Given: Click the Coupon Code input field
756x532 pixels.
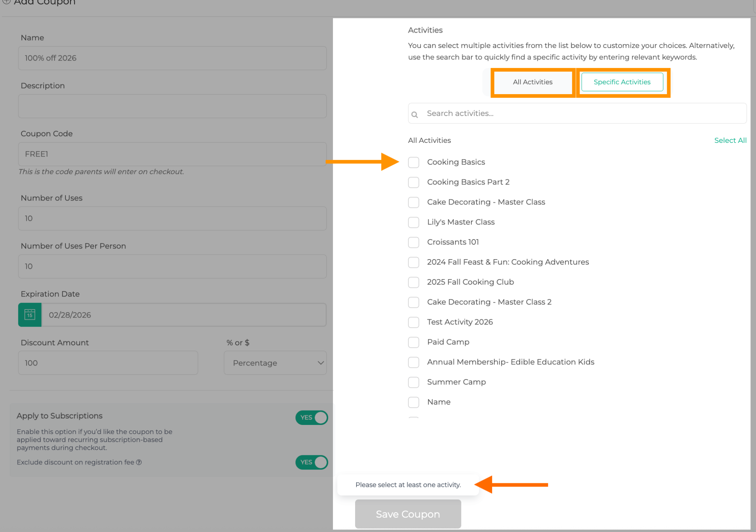Looking at the screenshot, I should coord(172,154).
